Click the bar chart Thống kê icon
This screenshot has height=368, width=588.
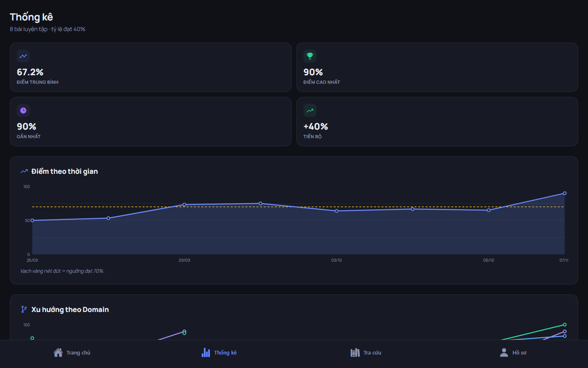click(206, 352)
